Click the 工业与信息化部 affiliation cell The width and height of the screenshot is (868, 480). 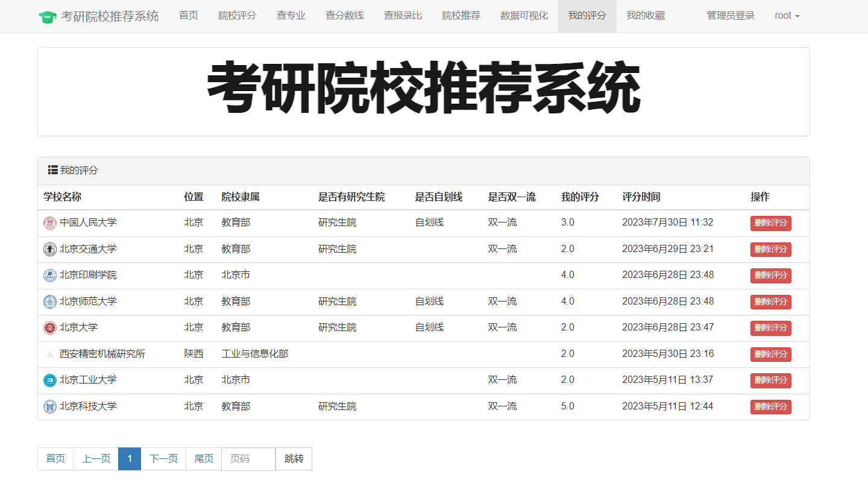[x=255, y=354]
